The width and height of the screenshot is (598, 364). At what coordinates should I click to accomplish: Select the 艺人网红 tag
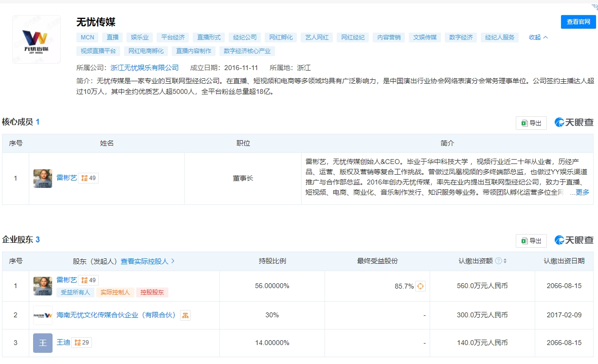[x=317, y=37]
